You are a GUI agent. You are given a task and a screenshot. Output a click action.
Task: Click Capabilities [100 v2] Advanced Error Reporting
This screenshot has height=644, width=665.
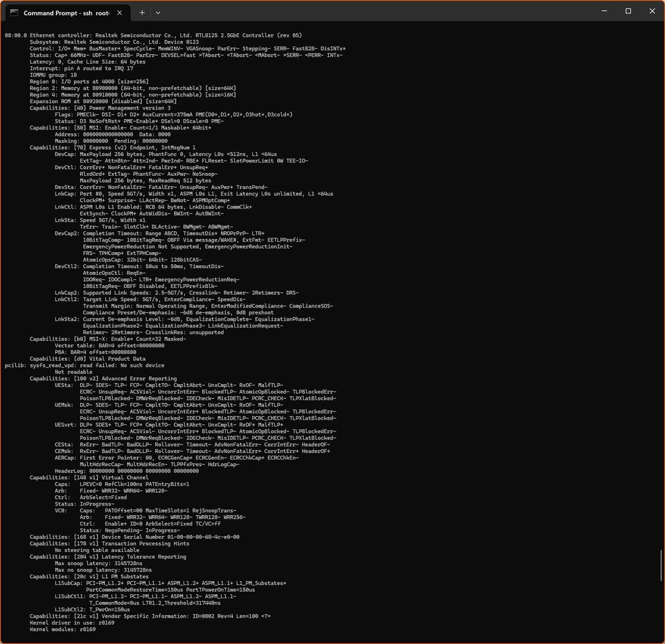point(103,379)
